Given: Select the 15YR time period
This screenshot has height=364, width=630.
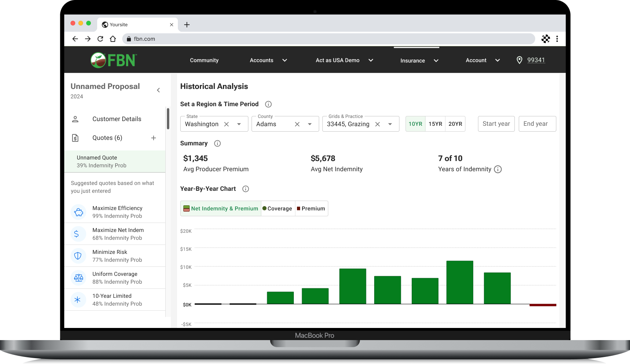Looking at the screenshot, I should (x=435, y=124).
